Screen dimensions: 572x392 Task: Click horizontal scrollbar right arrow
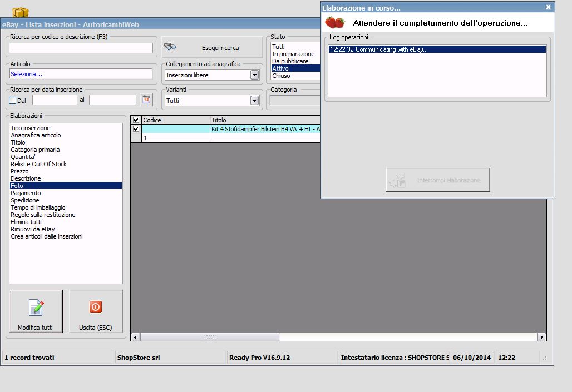click(542, 337)
